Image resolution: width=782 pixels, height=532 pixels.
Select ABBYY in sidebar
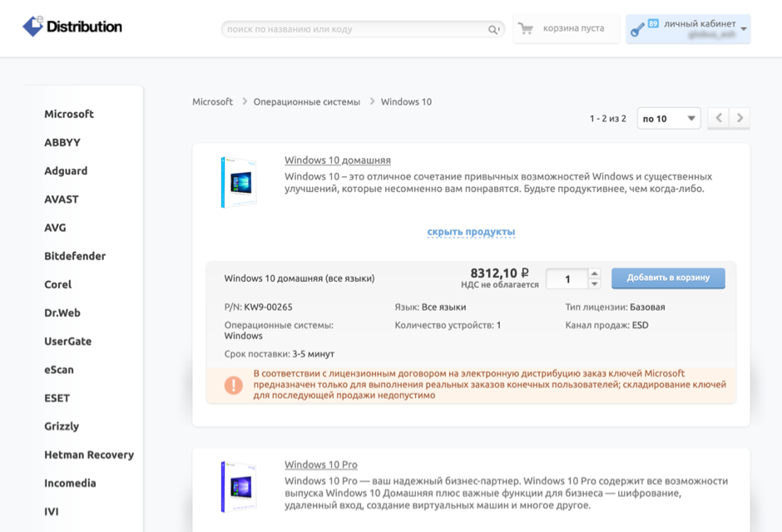(62, 142)
